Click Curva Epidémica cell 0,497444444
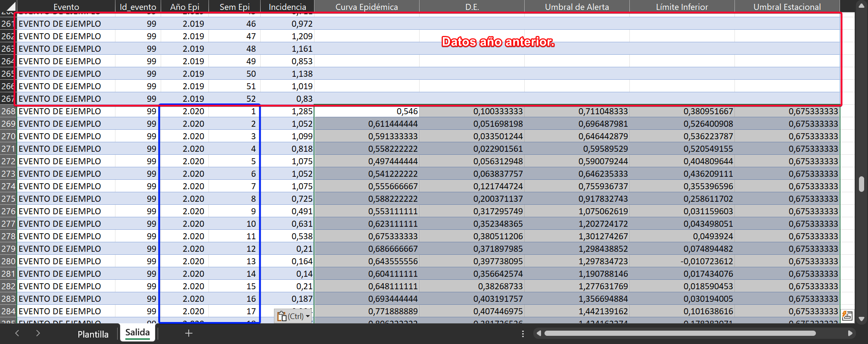868x344 pixels. 367,161
